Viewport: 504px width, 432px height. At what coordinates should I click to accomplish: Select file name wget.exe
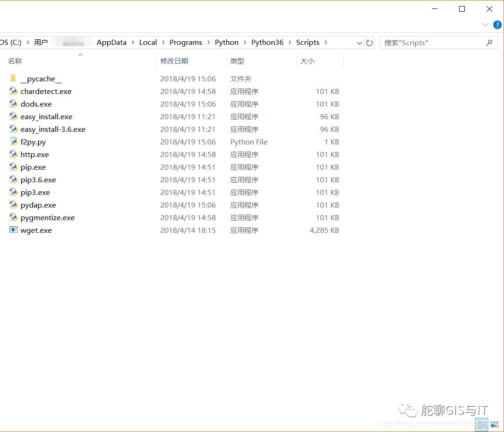pyautogui.click(x=36, y=230)
